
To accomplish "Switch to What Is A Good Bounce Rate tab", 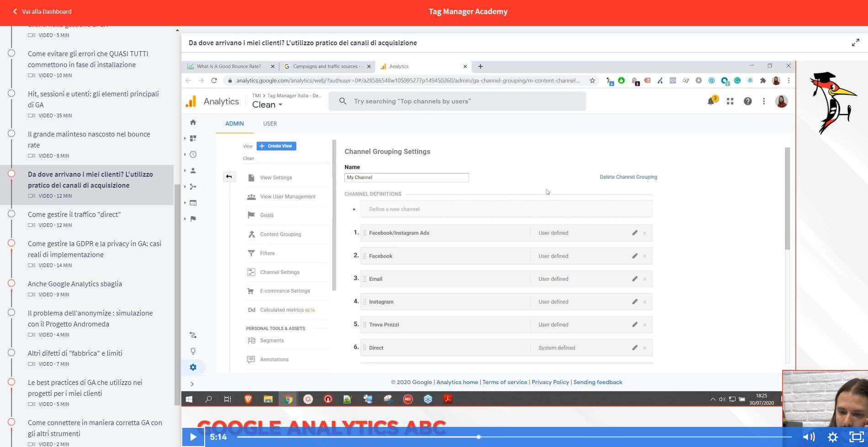I will [228, 66].
